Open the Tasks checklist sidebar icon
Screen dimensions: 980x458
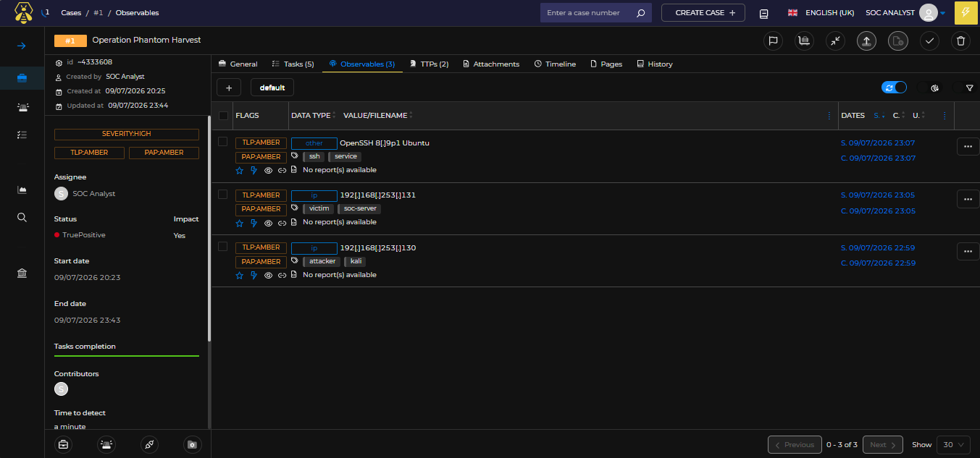point(22,135)
